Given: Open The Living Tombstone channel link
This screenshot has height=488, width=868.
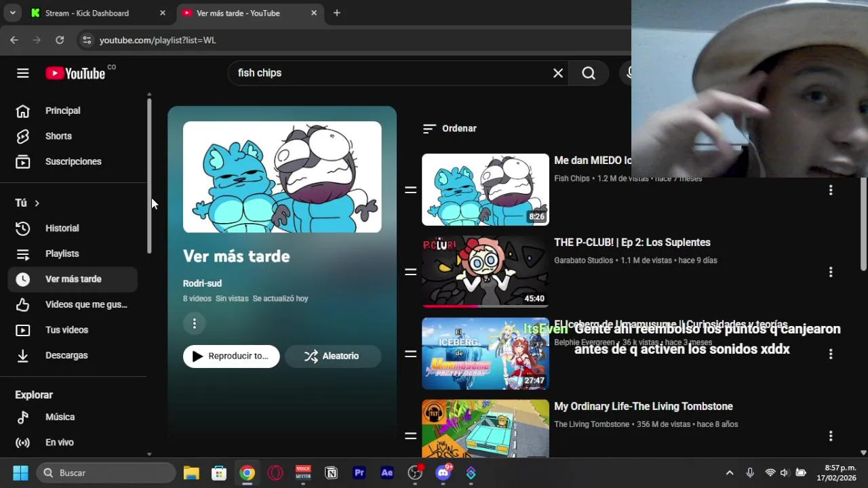Looking at the screenshot, I should point(591,424).
